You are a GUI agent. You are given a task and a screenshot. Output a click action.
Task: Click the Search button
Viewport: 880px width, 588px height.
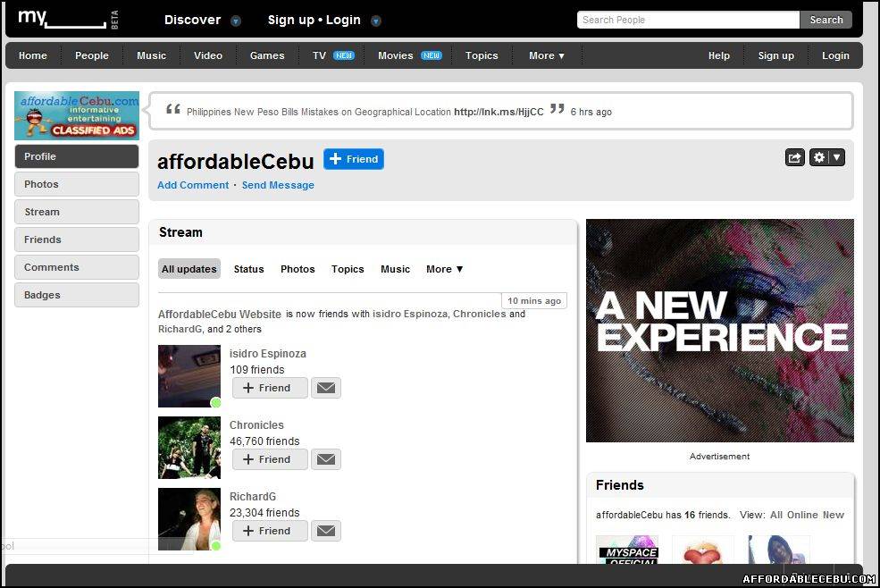(826, 20)
